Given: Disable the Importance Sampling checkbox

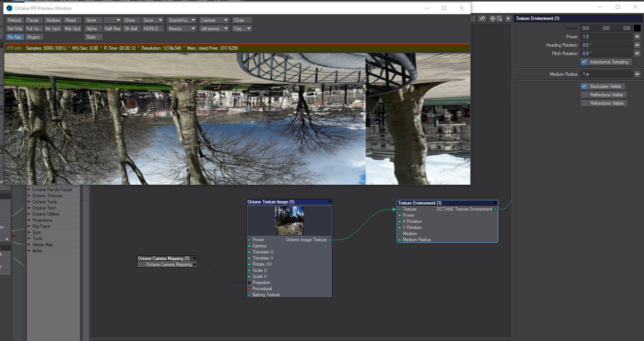Looking at the screenshot, I should pyautogui.click(x=584, y=62).
